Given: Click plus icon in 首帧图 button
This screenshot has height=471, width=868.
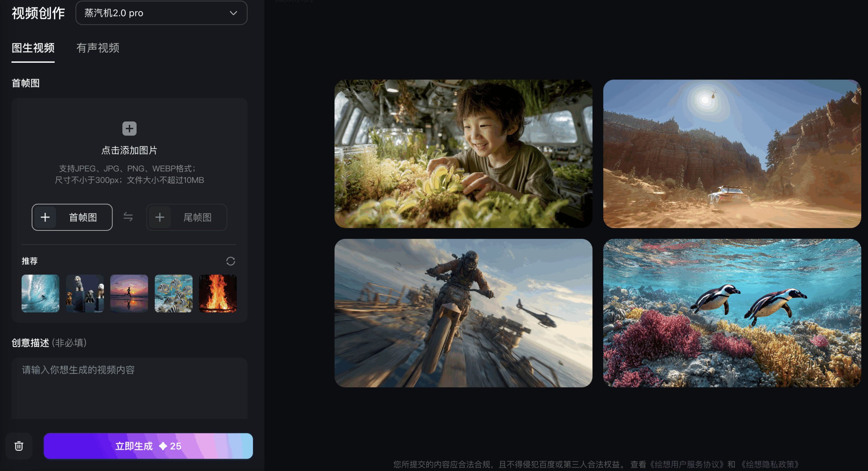Looking at the screenshot, I should point(45,217).
